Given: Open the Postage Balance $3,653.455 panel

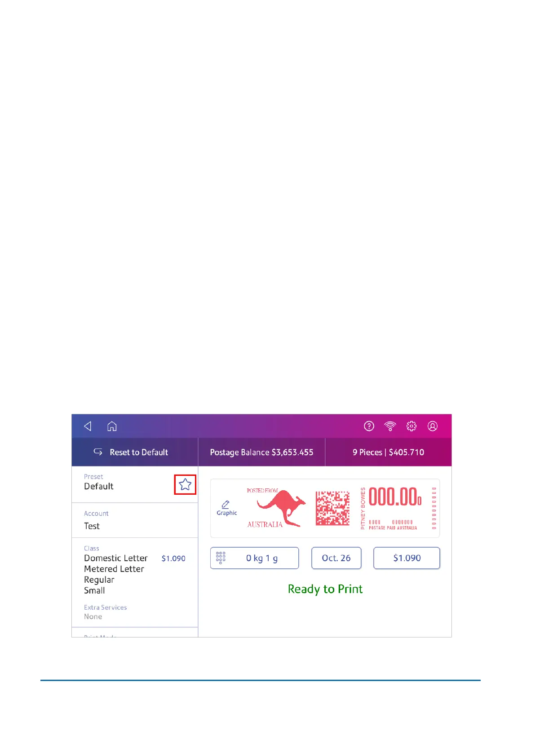Looking at the screenshot, I should [261, 452].
